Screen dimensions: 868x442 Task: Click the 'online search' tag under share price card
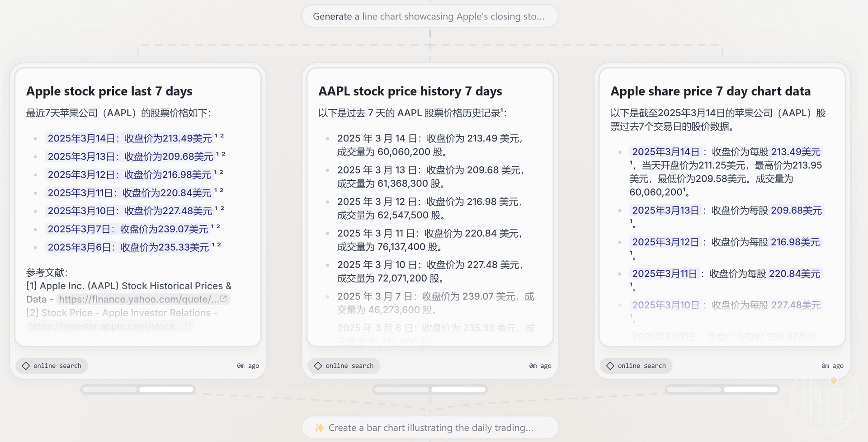(x=636, y=366)
